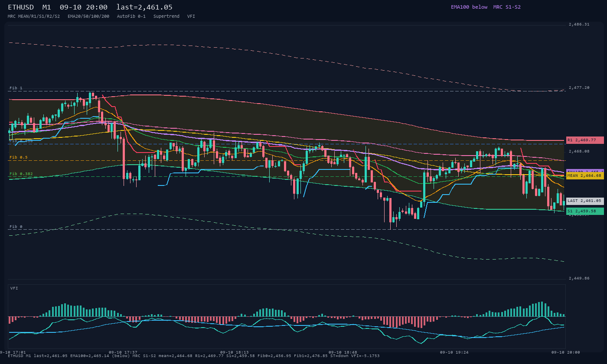Select the Supertrend indicator label

click(x=166, y=16)
